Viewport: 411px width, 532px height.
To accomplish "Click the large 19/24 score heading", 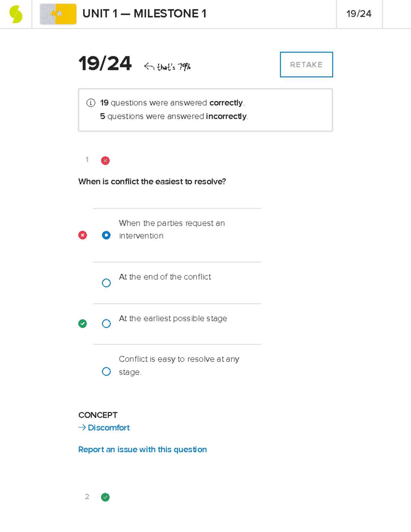I will [x=105, y=63].
